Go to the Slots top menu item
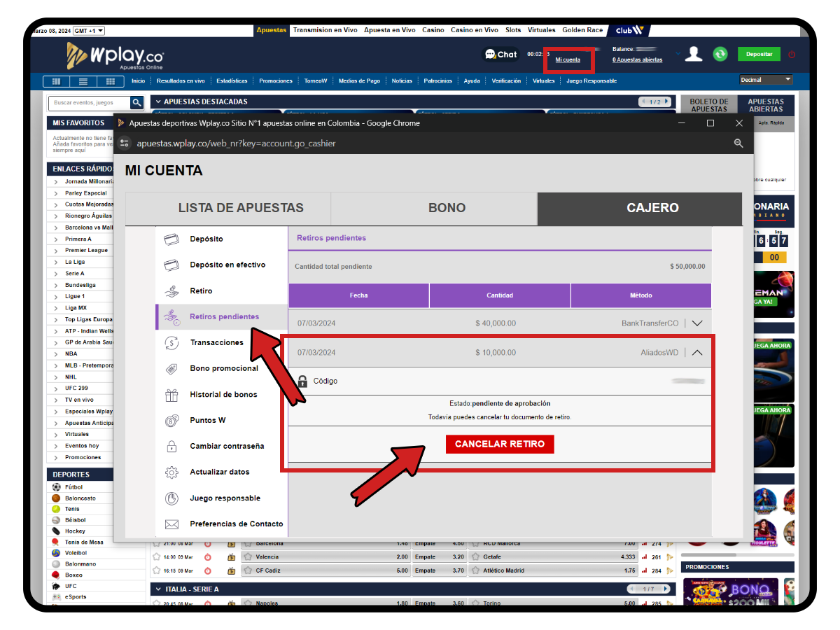 click(x=513, y=30)
